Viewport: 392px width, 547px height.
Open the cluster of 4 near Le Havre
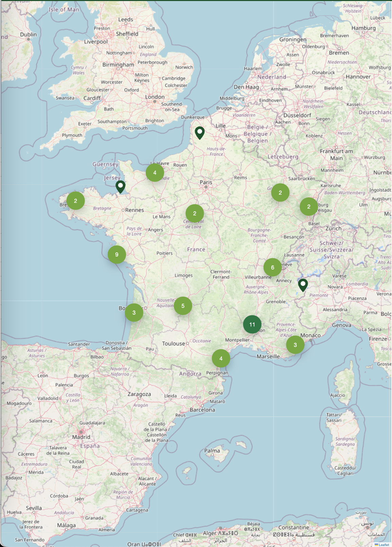[x=155, y=173]
